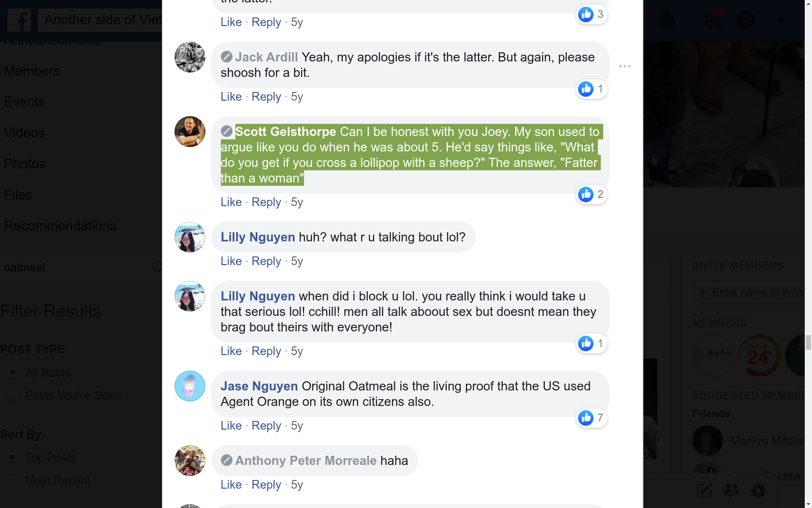Open the Notifications bell icon
Screen dimensions: 812x508
coord(668,20)
